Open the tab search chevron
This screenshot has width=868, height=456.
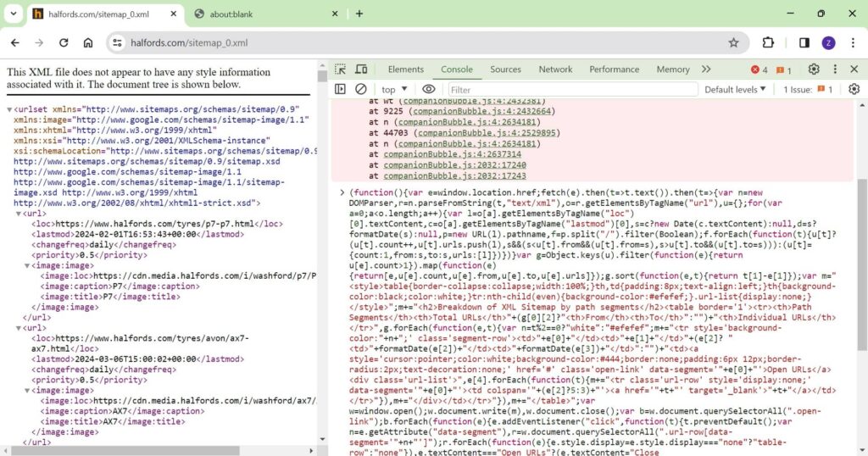(14, 14)
